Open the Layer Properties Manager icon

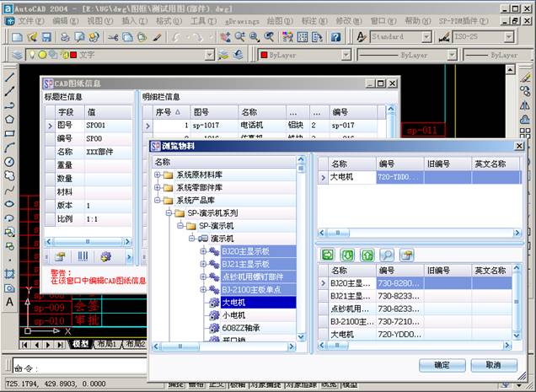tap(18, 55)
